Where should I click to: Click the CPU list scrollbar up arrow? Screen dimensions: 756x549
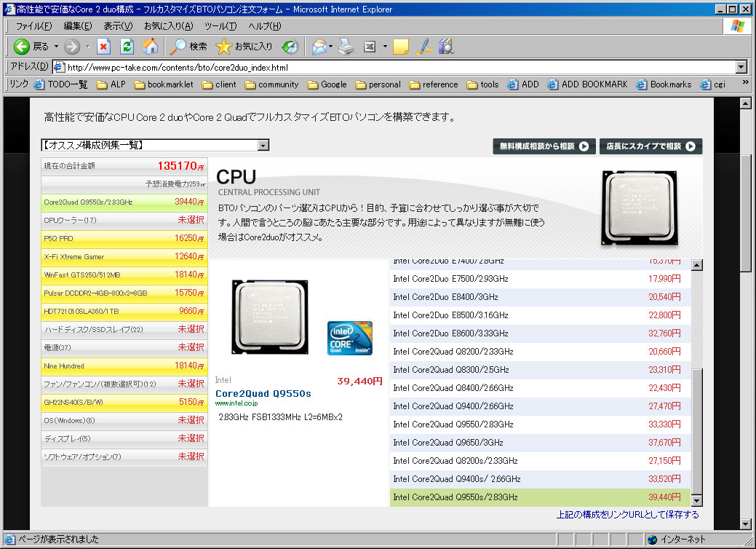(x=696, y=265)
